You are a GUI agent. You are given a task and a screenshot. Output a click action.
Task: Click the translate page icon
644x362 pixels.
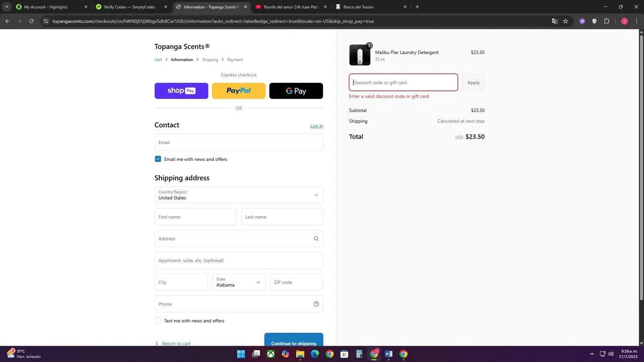tap(554, 21)
